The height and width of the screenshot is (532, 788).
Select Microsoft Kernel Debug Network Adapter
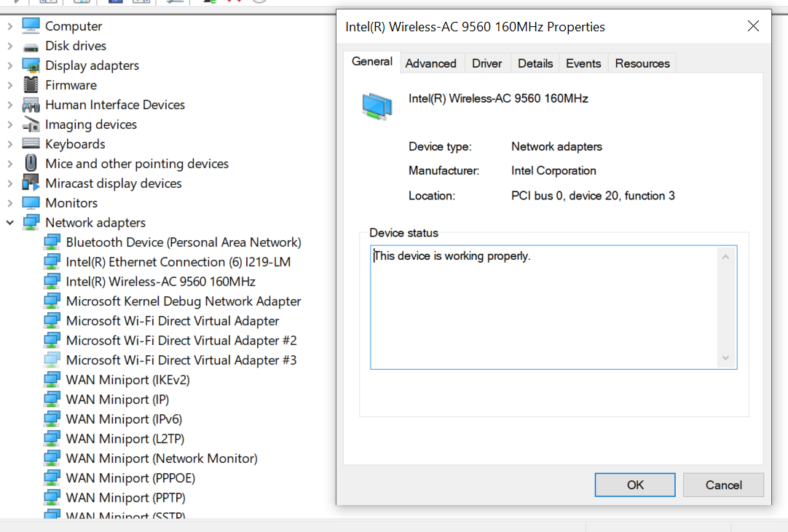click(x=184, y=301)
